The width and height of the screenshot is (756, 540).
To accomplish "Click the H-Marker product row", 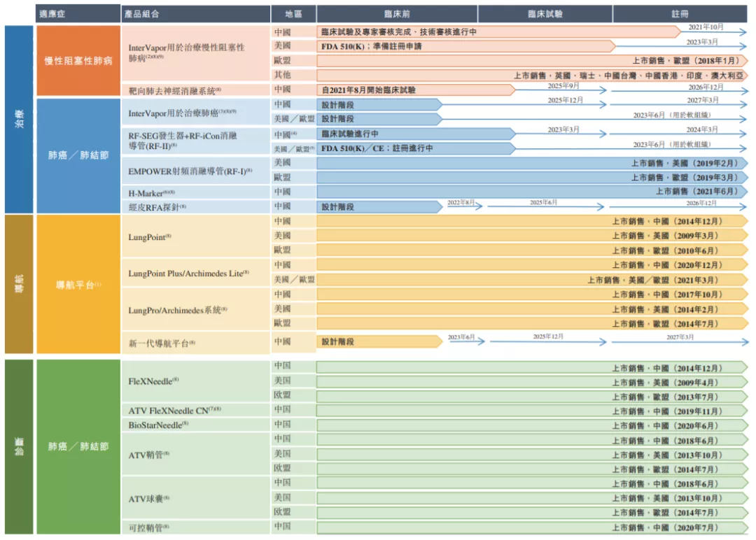I will [x=196, y=192].
